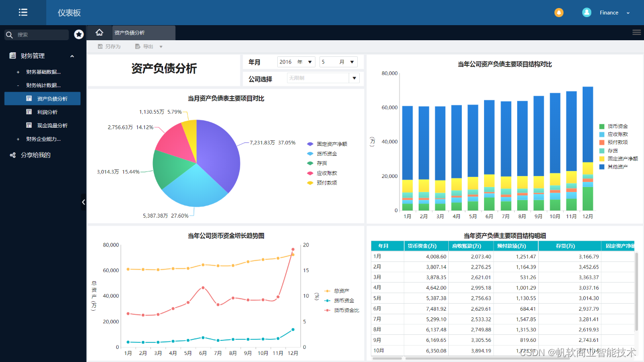Focus the sidebar search field
The width and height of the screenshot is (644, 362).
pyautogui.click(x=37, y=35)
